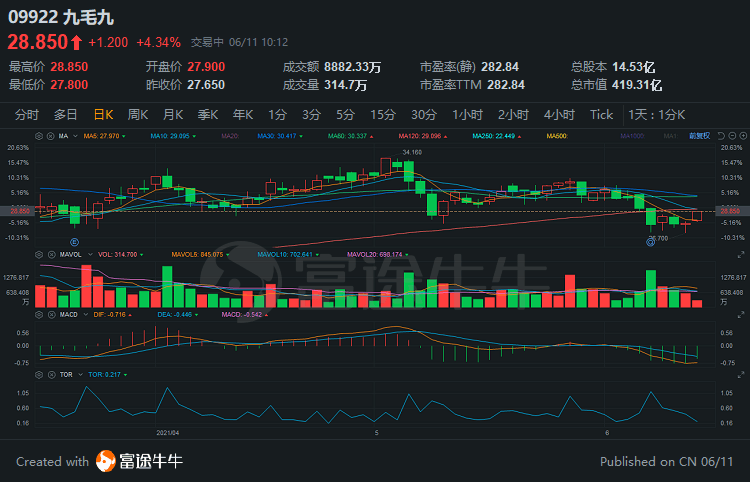Select the 季K quarterly candlestick tab
This screenshot has height=482, width=750.
pos(208,115)
